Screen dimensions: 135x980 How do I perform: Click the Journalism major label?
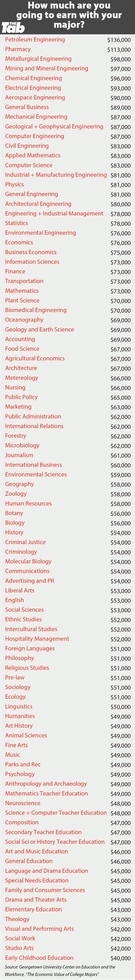[19, 455]
